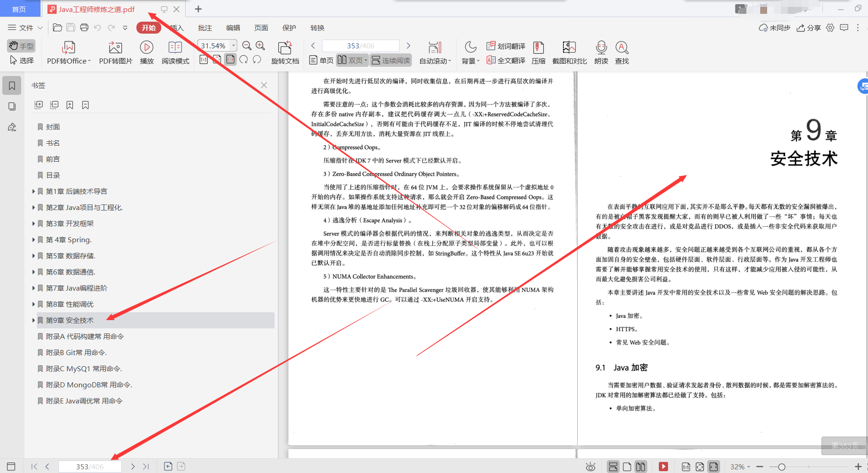The width and height of the screenshot is (868, 473).
Task: Enable 划词翻译 word translation
Action: click(x=506, y=46)
